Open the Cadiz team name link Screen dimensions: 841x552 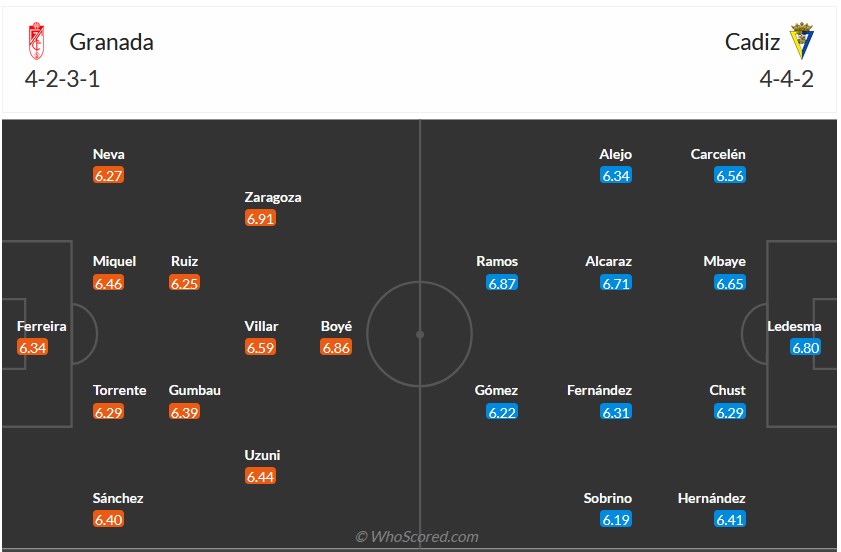753,41
